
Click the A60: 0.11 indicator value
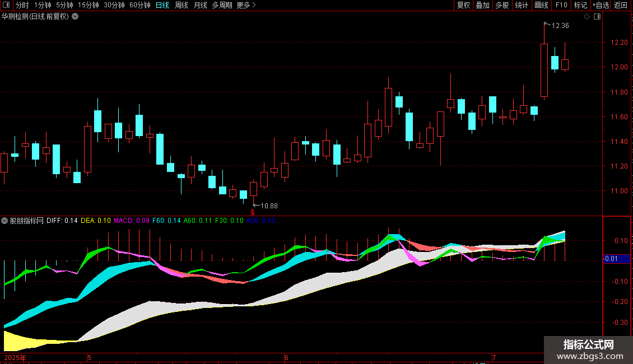pos(197,221)
